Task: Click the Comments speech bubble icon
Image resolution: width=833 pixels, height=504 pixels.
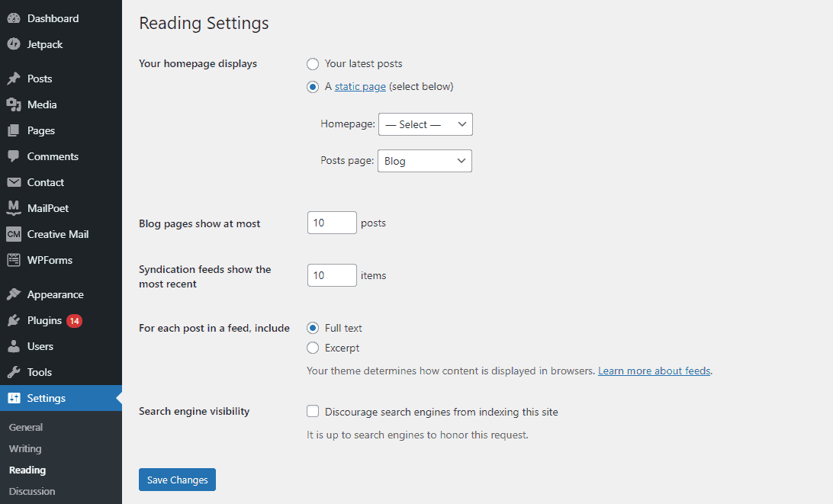Action: pos(14,156)
